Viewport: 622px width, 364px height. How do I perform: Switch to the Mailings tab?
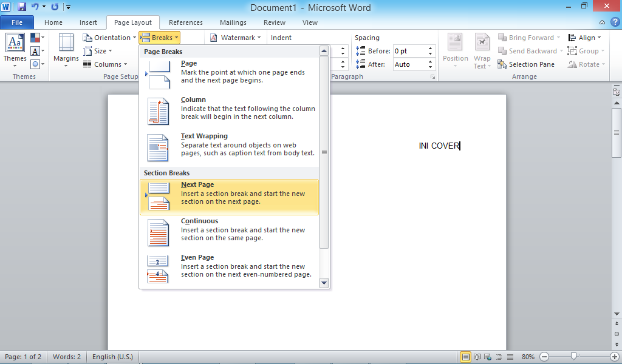(x=233, y=22)
